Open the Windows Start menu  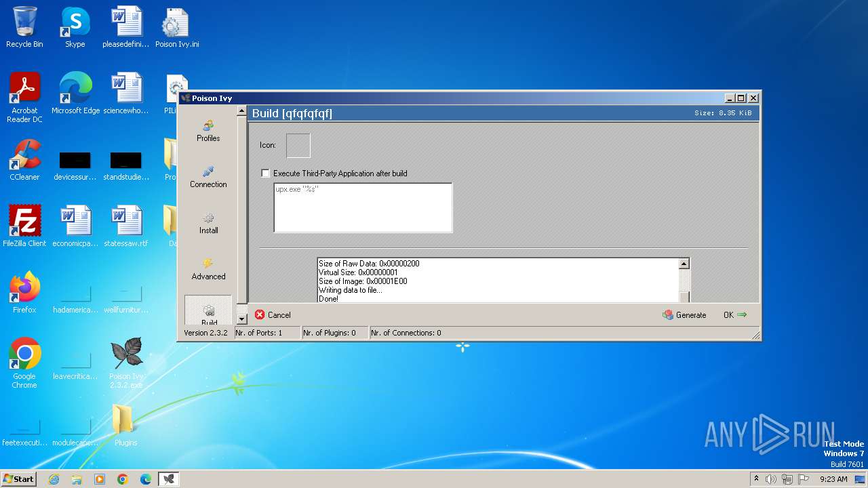coord(18,479)
